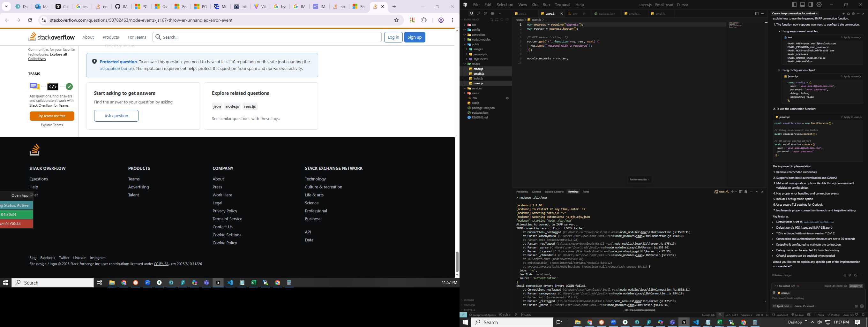Screen dimensions: 868x327
Task: Open the Selection menu in Cursor
Action: pyautogui.click(x=505, y=4)
